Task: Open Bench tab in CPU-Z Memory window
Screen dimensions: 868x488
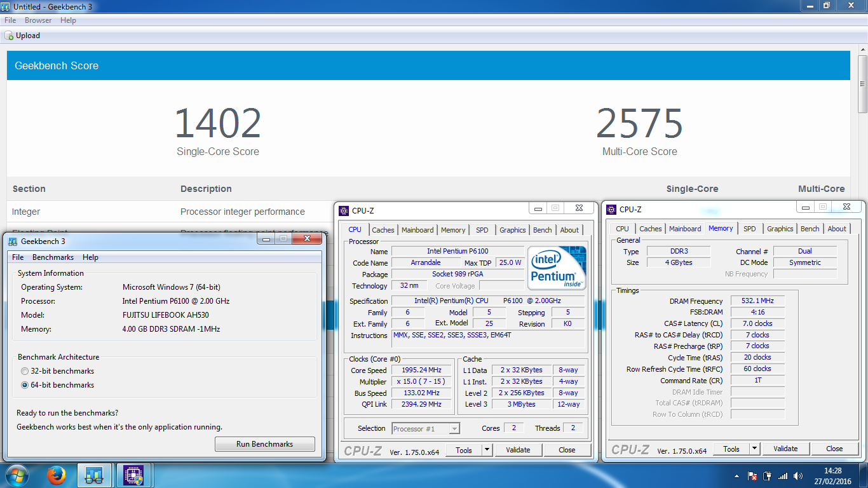Action: (810, 229)
